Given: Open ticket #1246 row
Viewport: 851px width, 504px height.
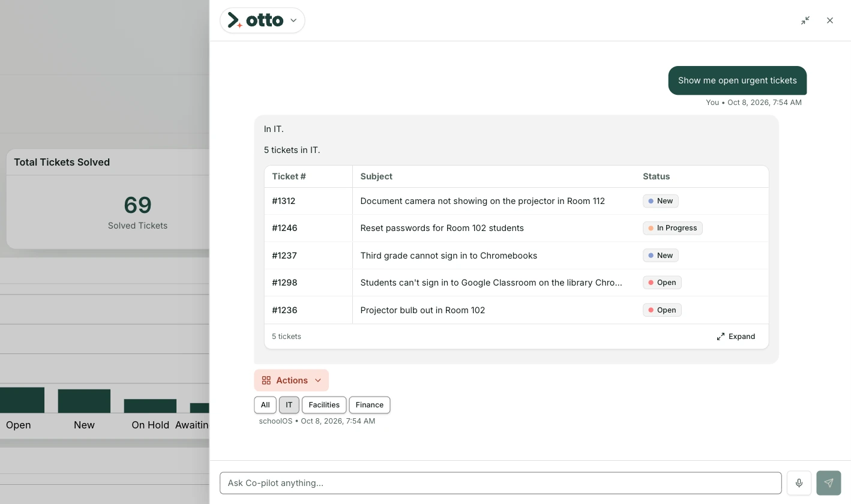Looking at the screenshot, I should tap(516, 228).
